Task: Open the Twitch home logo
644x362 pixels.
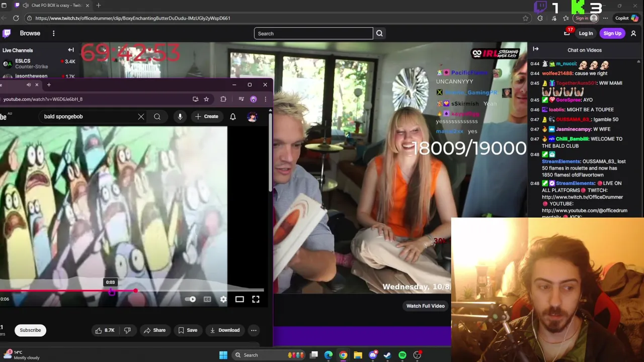Action: click(x=7, y=33)
